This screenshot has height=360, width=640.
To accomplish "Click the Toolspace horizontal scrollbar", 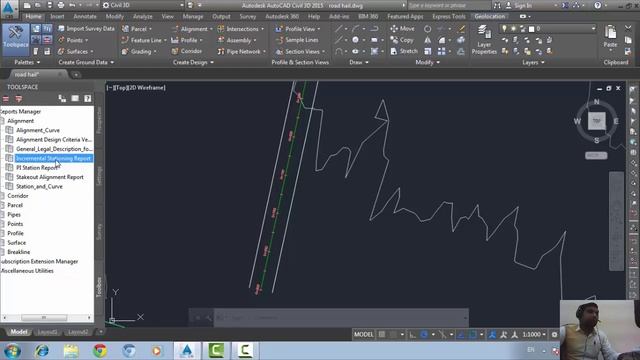I will 44,318.
